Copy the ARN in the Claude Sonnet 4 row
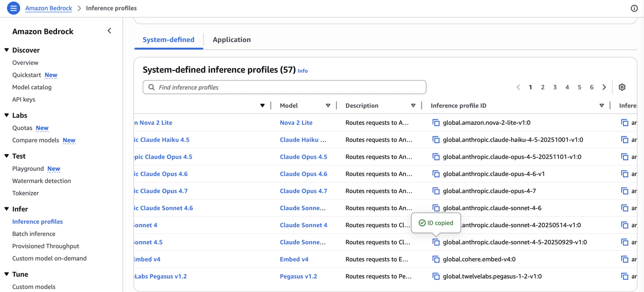Screen dimensions: 644x292 pos(625,225)
